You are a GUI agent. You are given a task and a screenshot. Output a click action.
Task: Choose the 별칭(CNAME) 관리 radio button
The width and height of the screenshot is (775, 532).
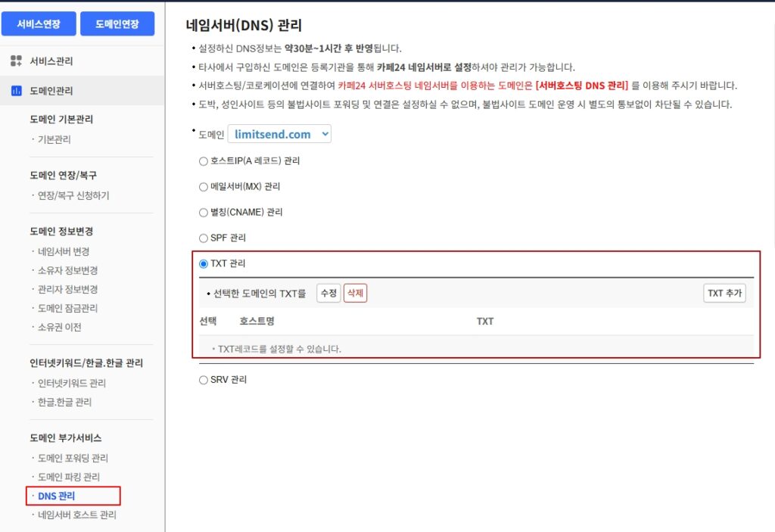click(x=203, y=213)
